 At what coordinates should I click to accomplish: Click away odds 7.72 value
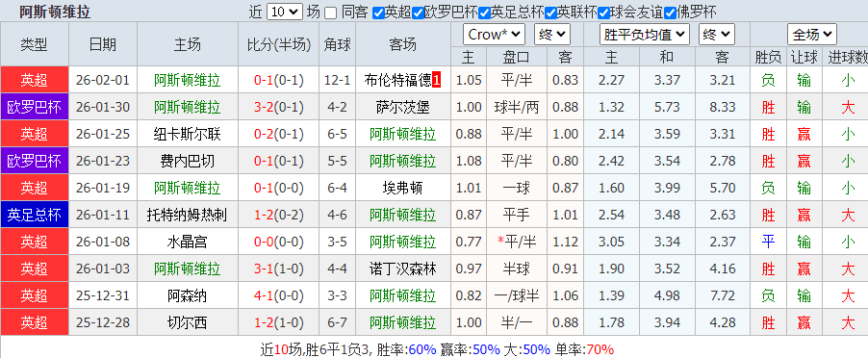(x=723, y=295)
